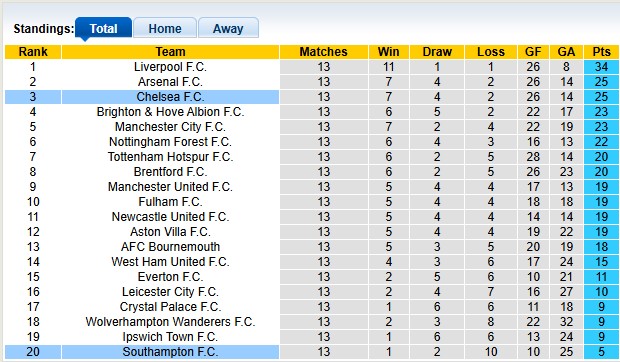Screen dimensions: 620x362
Task: Click the Pts column header
Action: point(601,52)
